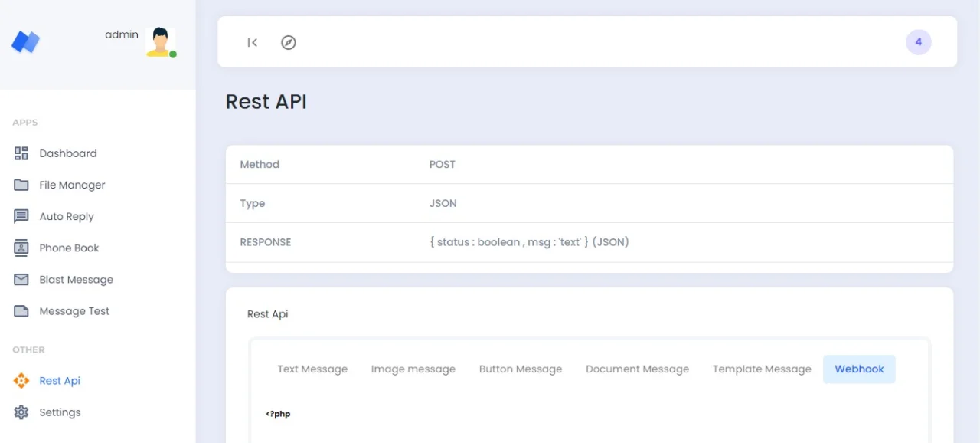Show the Template Message tab
The height and width of the screenshot is (443, 980).
(x=762, y=369)
